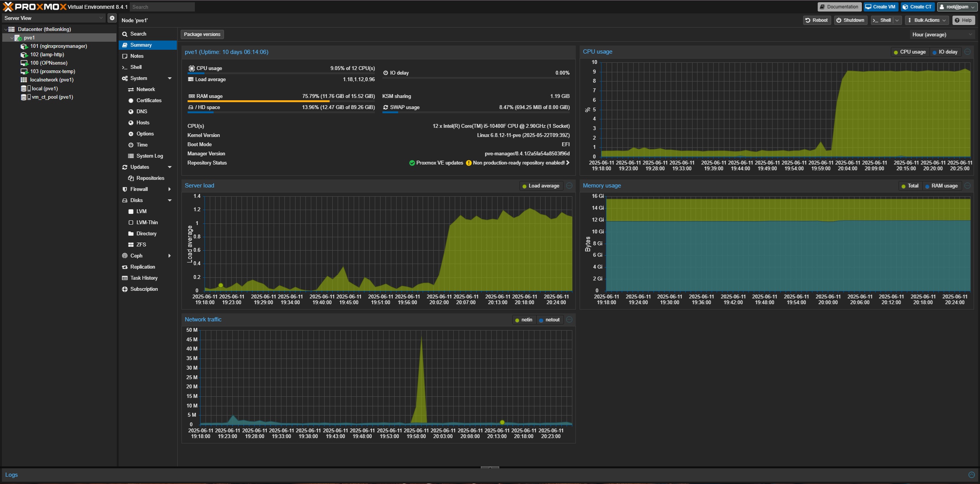Select VM 100 (OPNsense)
The width and height of the screenshot is (980, 484).
tap(49, 63)
